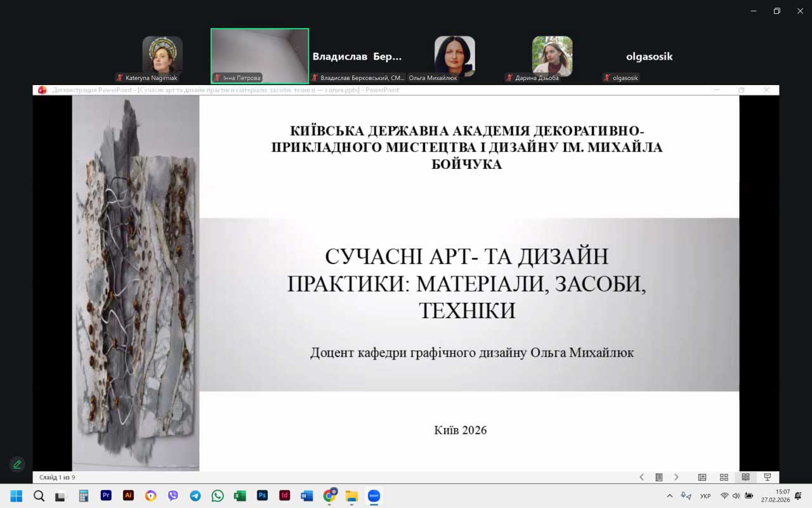Start Slide Show from status bar icon
The width and height of the screenshot is (812, 508).
tap(767, 477)
